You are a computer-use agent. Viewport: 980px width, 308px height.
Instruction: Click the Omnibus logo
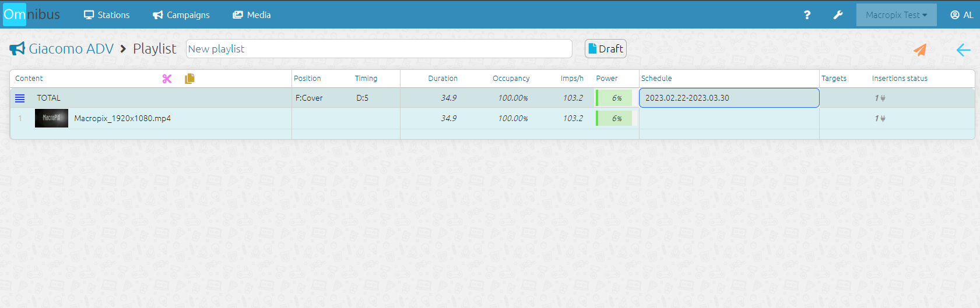pos(31,15)
